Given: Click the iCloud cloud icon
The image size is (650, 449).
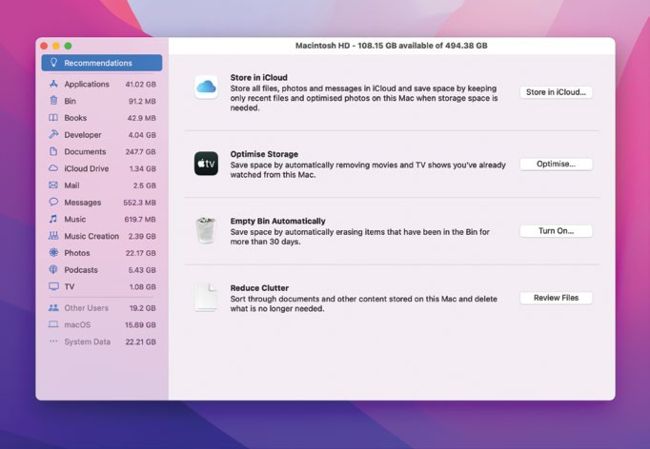Looking at the screenshot, I should (x=206, y=89).
